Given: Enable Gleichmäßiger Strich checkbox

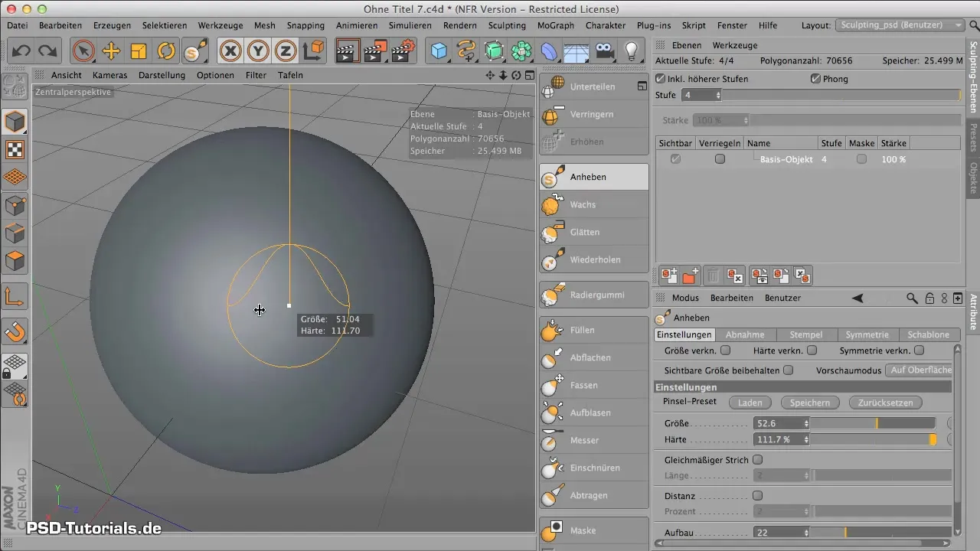Looking at the screenshot, I should pyautogui.click(x=757, y=460).
